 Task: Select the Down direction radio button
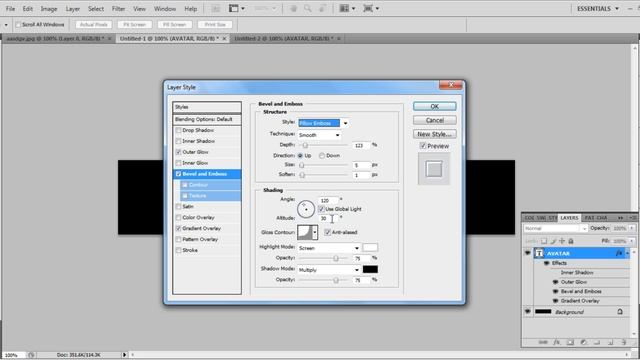(x=322, y=156)
